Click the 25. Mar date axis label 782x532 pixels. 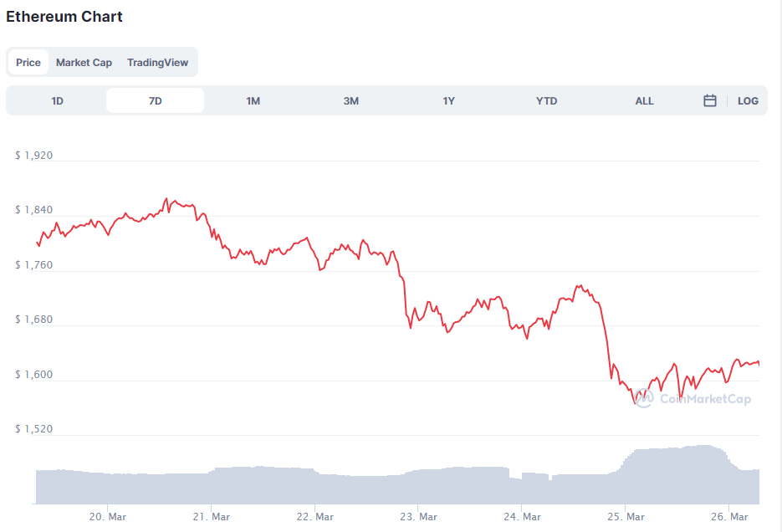(x=626, y=517)
